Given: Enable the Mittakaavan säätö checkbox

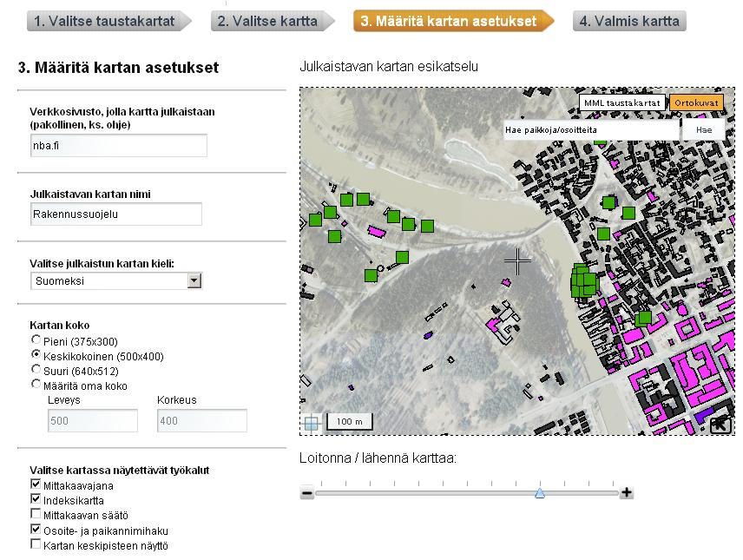Looking at the screenshot, I should click(36, 513).
